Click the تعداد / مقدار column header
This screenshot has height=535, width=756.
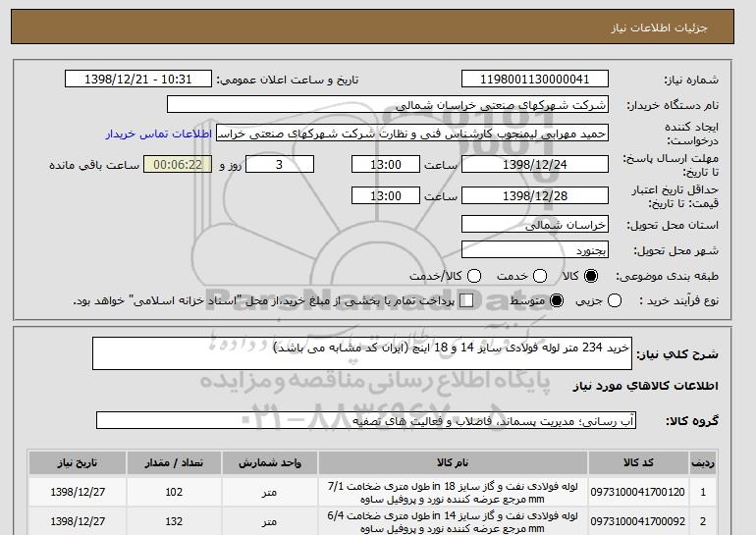pos(174,462)
